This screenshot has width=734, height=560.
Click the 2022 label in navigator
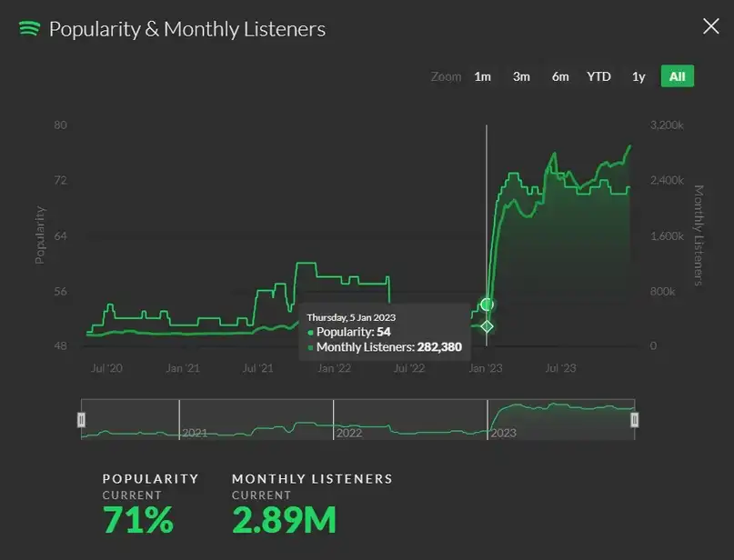(349, 433)
